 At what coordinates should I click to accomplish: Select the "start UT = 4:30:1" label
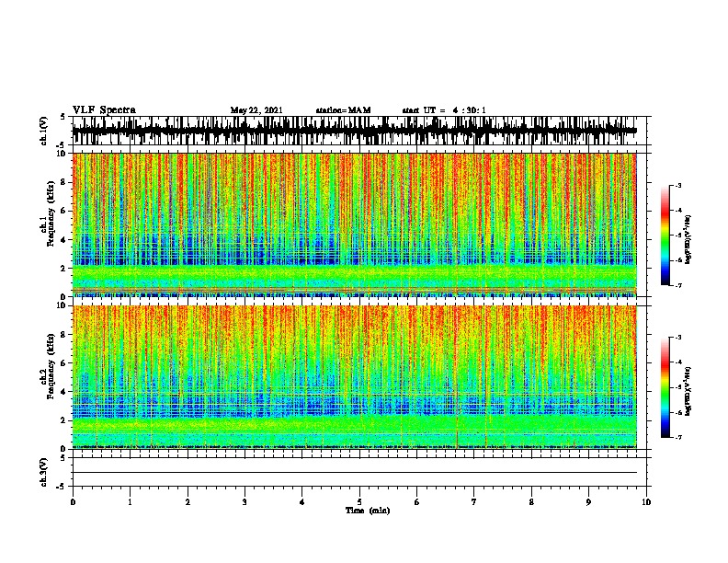pos(444,110)
